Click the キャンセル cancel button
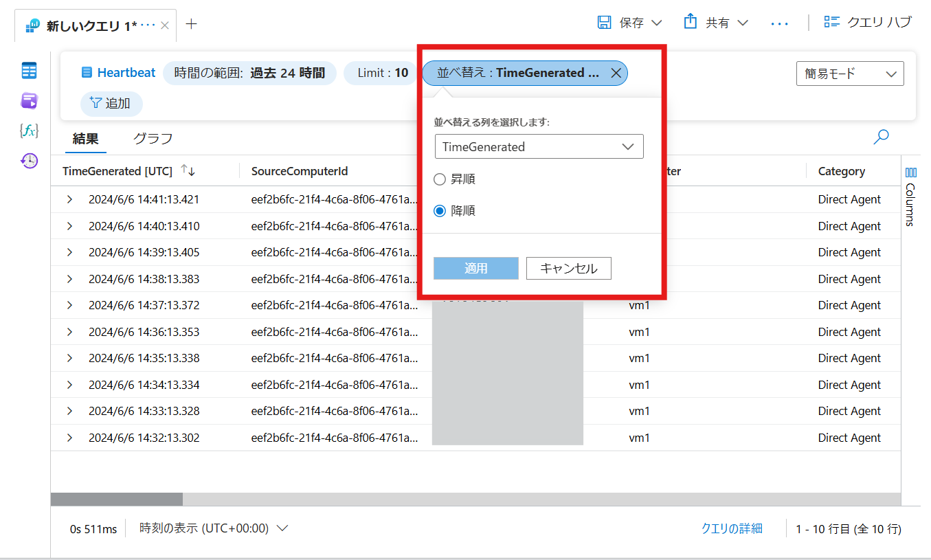Image resolution: width=931 pixels, height=560 pixels. [x=569, y=269]
